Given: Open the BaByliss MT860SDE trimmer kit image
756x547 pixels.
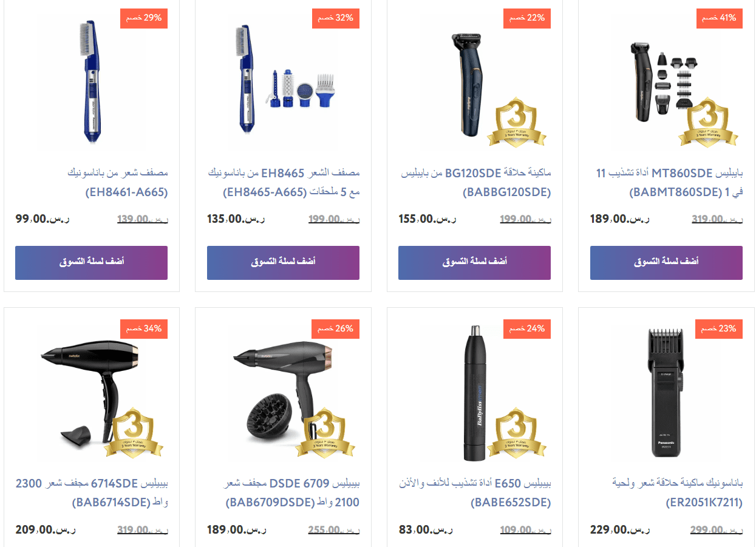Looking at the screenshot, I should pos(667,82).
